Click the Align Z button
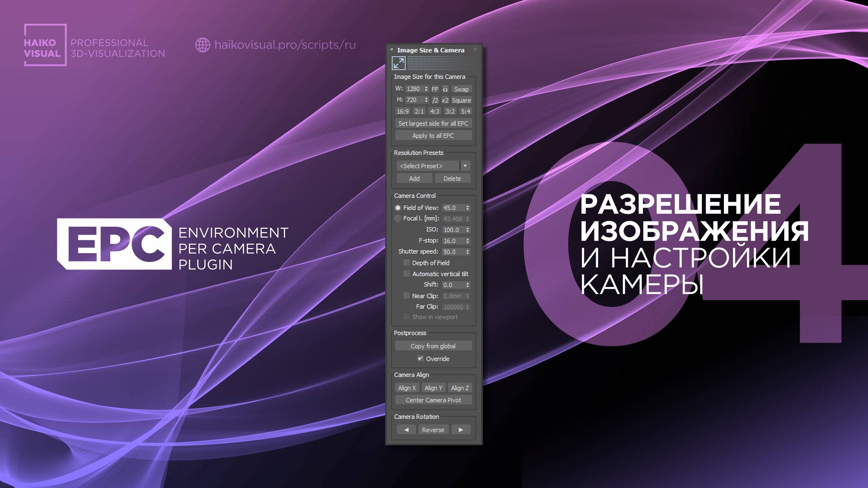 pyautogui.click(x=460, y=388)
